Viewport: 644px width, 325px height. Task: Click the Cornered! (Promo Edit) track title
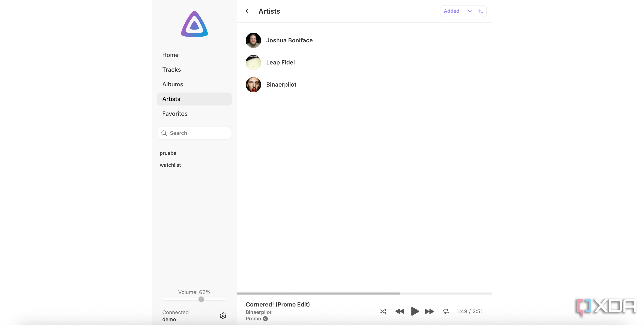pyautogui.click(x=277, y=305)
